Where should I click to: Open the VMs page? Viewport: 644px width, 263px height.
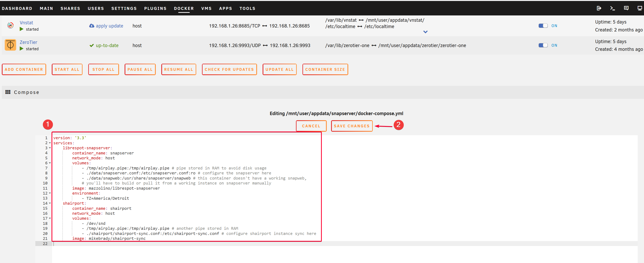coord(206,8)
